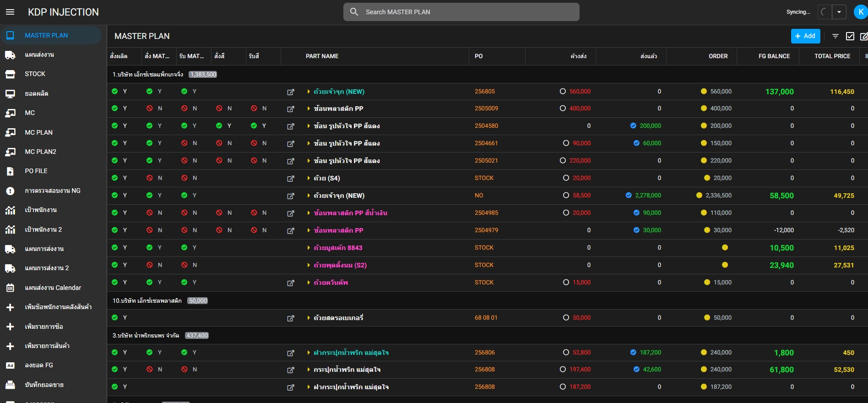
Task: Click the Add button
Action: 805,36
